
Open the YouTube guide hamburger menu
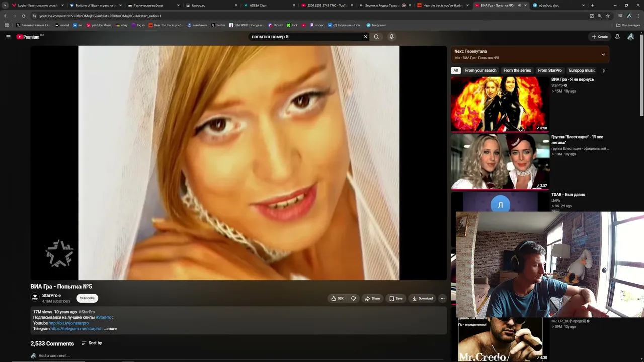tap(8, 37)
